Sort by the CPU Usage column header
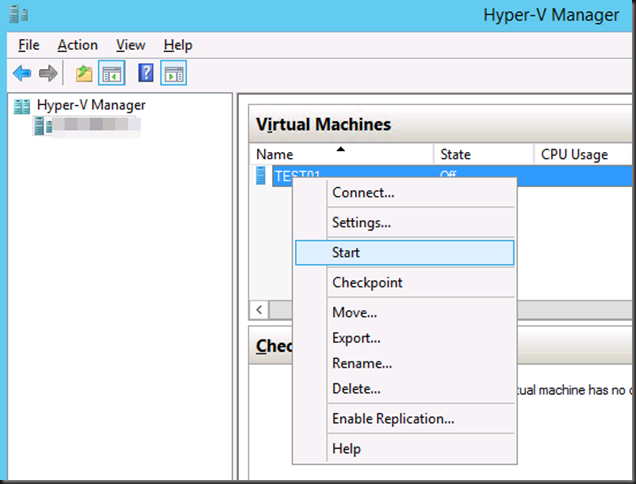636x484 pixels. [582, 155]
